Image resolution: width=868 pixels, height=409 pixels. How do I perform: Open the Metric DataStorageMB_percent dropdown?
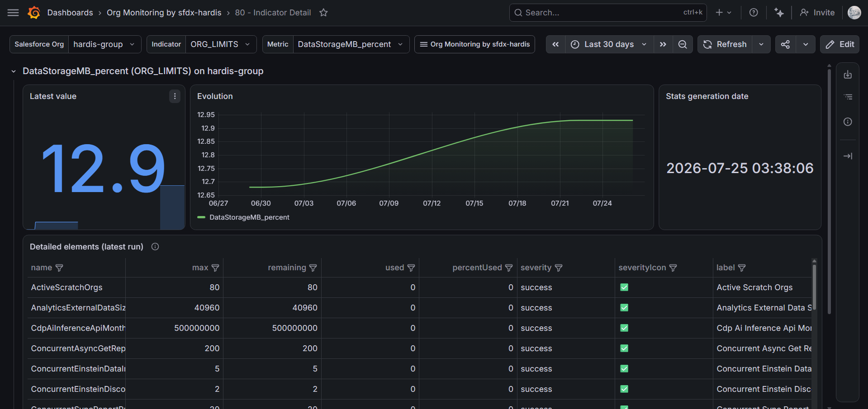tap(351, 44)
